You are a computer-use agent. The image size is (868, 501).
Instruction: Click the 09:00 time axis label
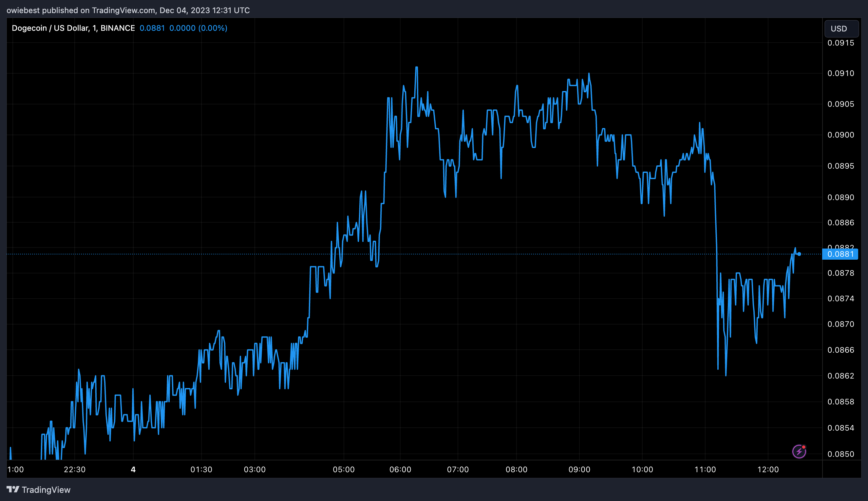pos(579,469)
